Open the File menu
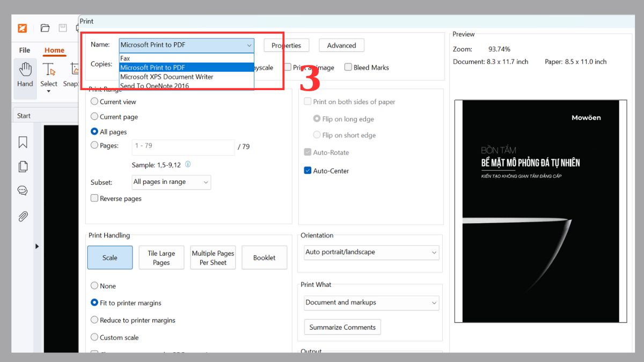644x362 pixels. pos(25,50)
